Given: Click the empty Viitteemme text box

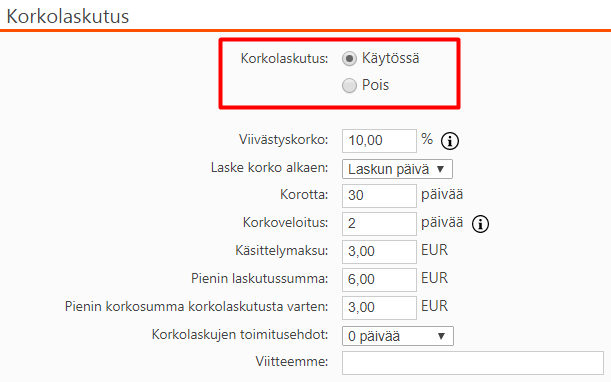Looking at the screenshot, I should pos(473,363).
